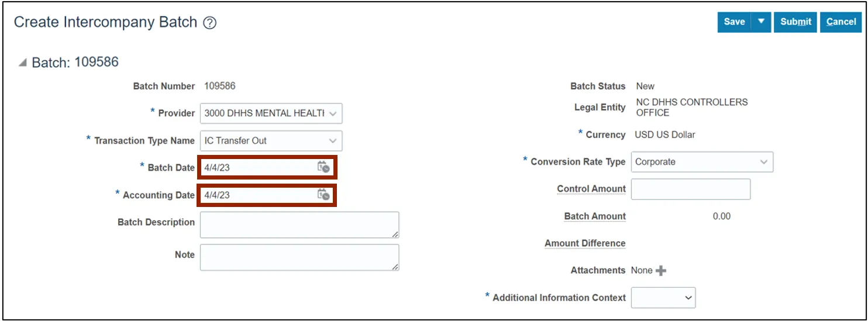Open the Save button's dropdown arrow
The height and width of the screenshot is (321, 868).
[x=761, y=22]
